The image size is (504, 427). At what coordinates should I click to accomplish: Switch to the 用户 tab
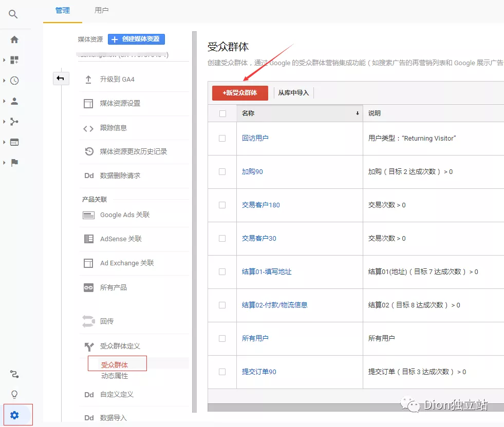pyautogui.click(x=101, y=10)
